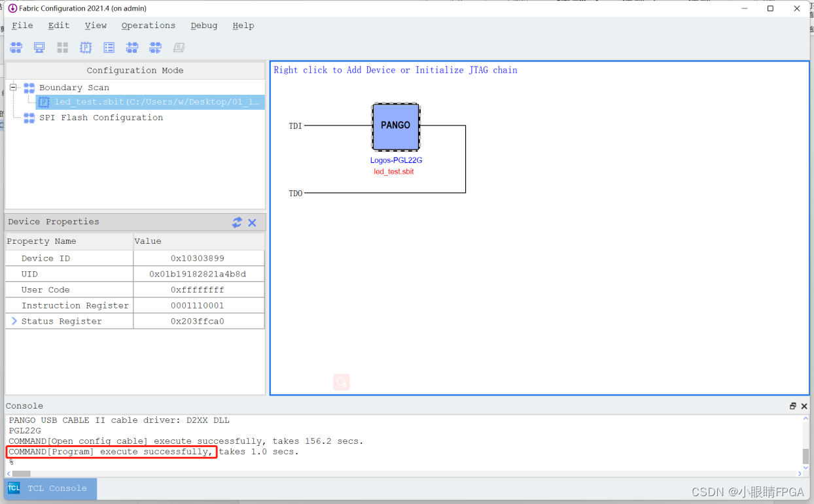Click the greyed E key toolbar icon
Image resolution: width=814 pixels, height=504 pixels.
[x=179, y=48]
